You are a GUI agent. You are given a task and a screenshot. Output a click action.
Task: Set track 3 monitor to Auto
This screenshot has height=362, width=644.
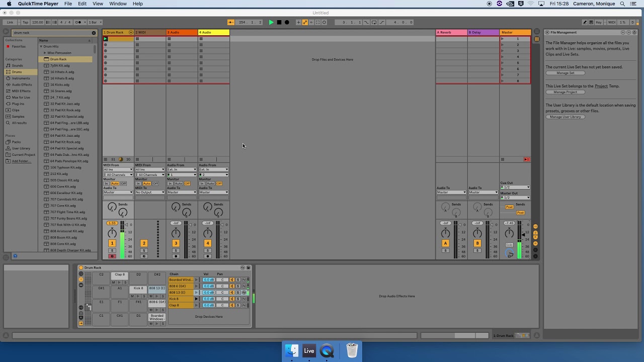[179, 184]
